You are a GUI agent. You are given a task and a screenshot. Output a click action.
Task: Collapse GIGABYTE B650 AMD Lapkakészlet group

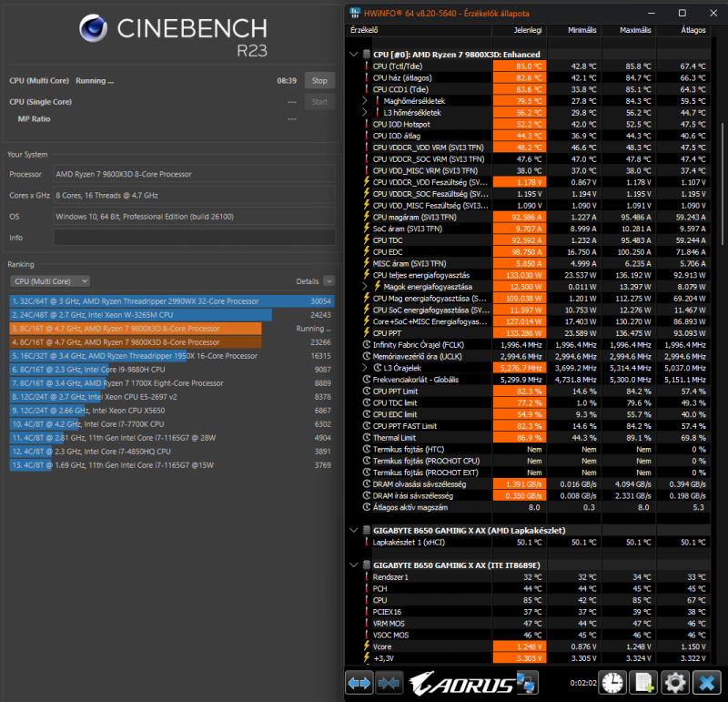354,531
